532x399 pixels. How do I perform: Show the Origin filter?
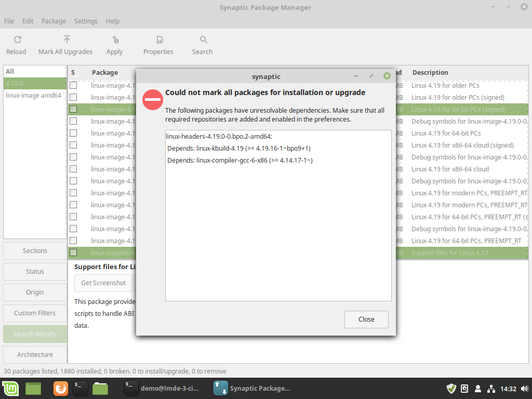click(35, 292)
